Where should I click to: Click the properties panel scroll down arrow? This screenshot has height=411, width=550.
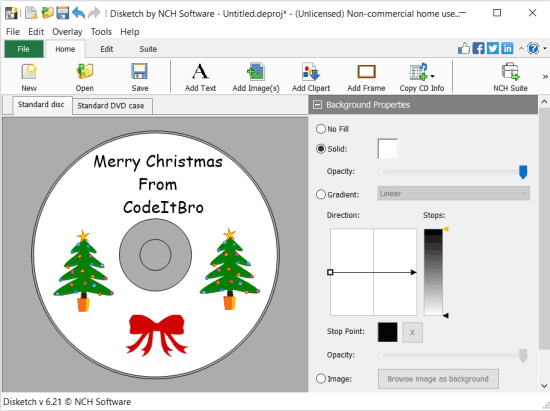[544, 386]
